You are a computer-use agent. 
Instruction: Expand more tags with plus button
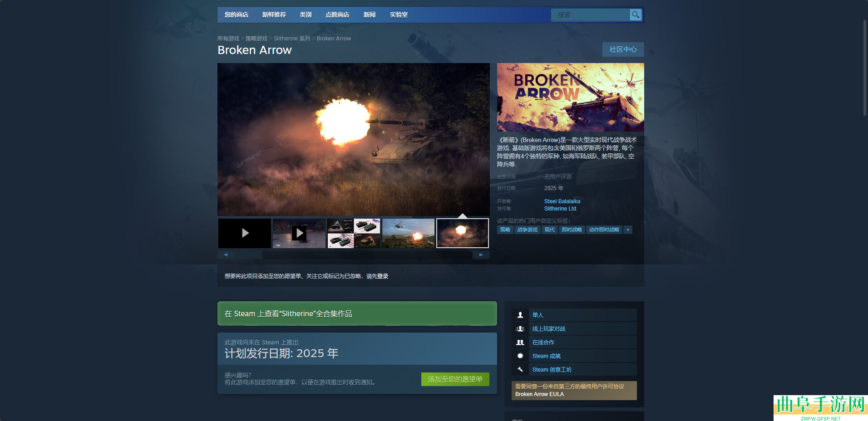click(x=628, y=230)
